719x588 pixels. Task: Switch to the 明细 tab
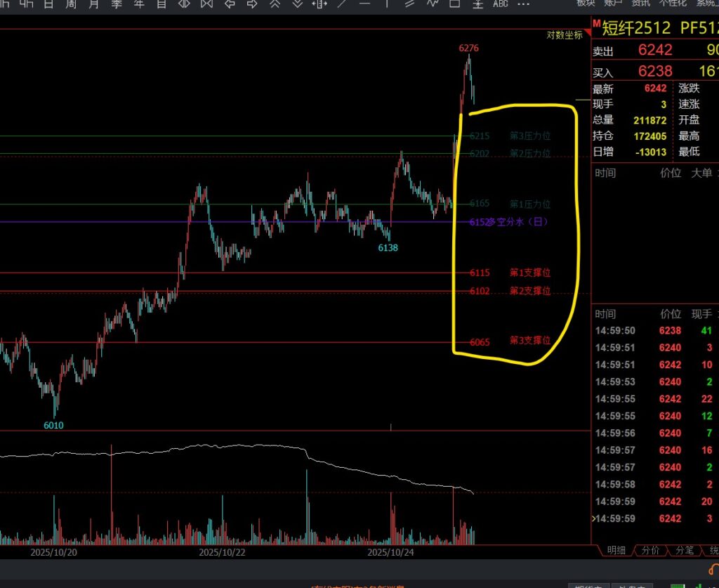click(616, 550)
